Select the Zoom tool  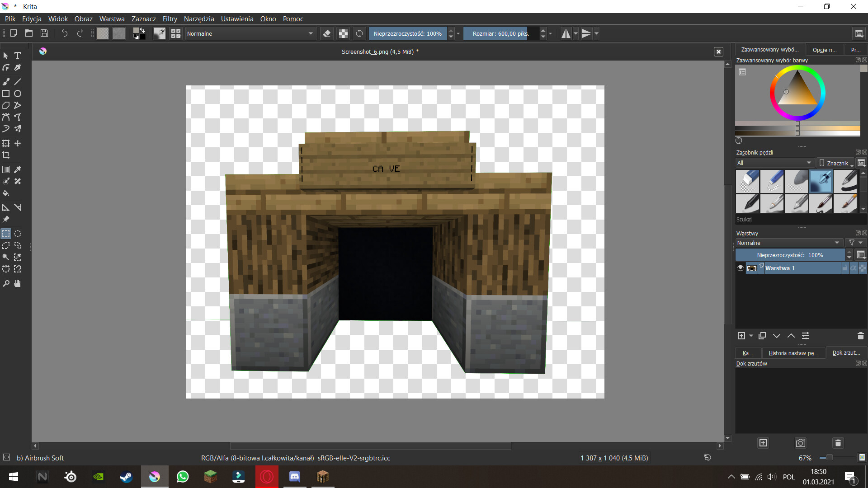[x=6, y=283]
